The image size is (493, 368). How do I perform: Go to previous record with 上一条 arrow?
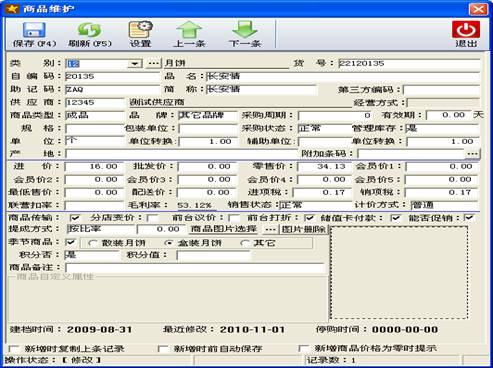click(x=189, y=30)
